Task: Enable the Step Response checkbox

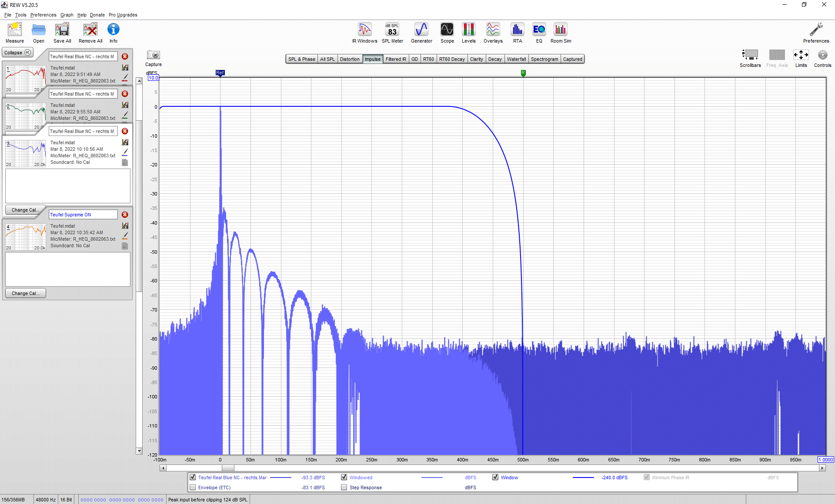Action: click(344, 487)
